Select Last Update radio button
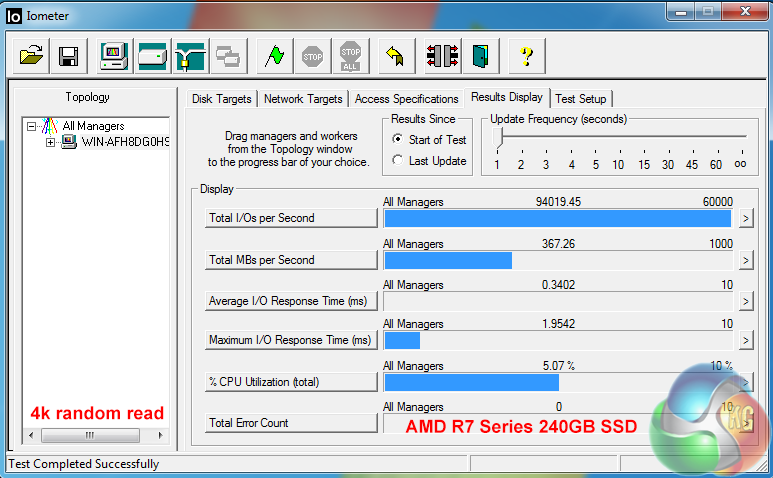Screen dimensions: 773x478 click(397, 160)
